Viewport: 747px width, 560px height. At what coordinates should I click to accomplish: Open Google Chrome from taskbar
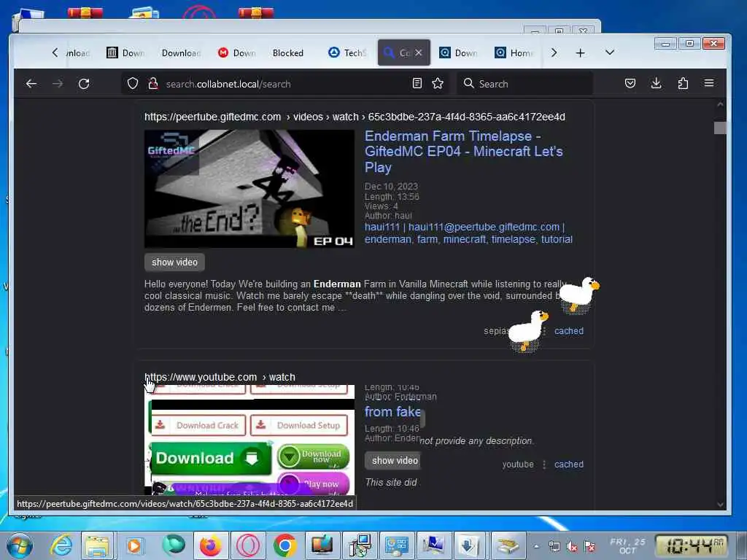pos(285,545)
